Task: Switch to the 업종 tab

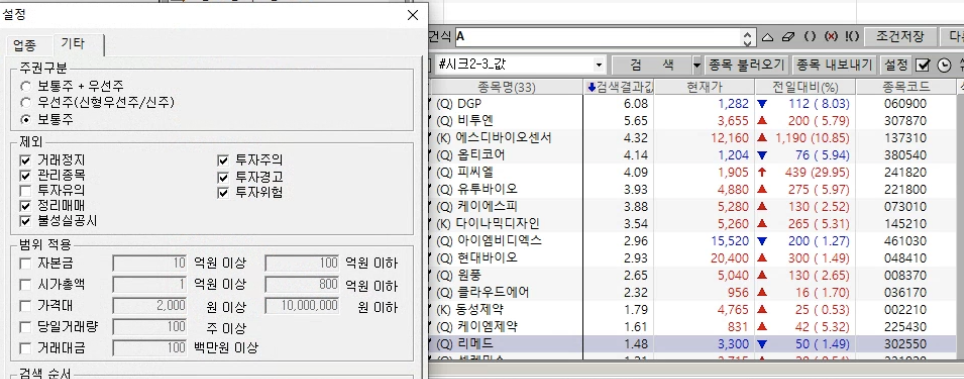Action: 25,45
